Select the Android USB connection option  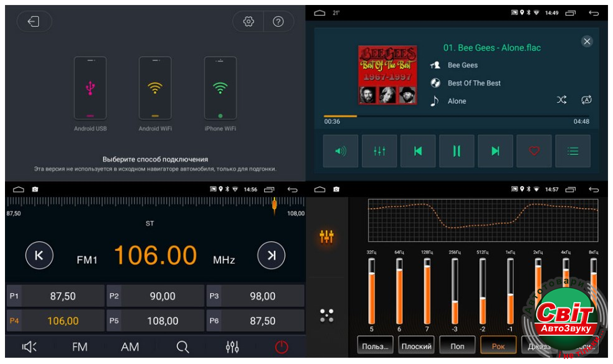point(90,88)
